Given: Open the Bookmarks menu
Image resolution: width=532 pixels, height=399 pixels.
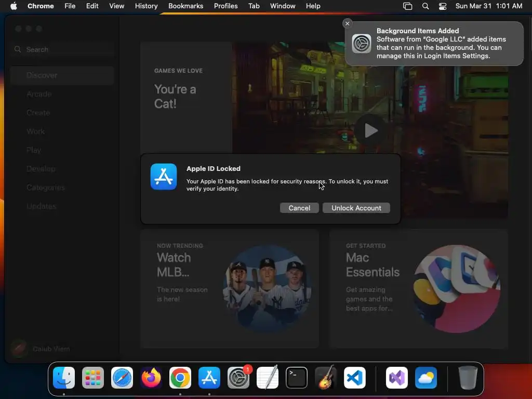Looking at the screenshot, I should (x=185, y=6).
